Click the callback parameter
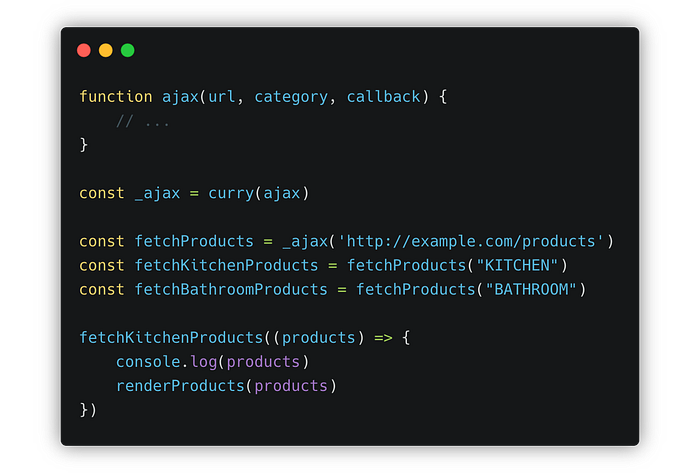Viewport: 700px width, 473px height. (x=383, y=96)
